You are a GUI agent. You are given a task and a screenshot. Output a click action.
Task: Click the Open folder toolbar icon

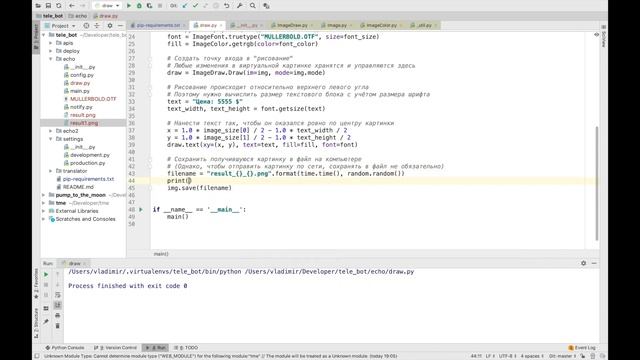pyautogui.click(x=38, y=6)
